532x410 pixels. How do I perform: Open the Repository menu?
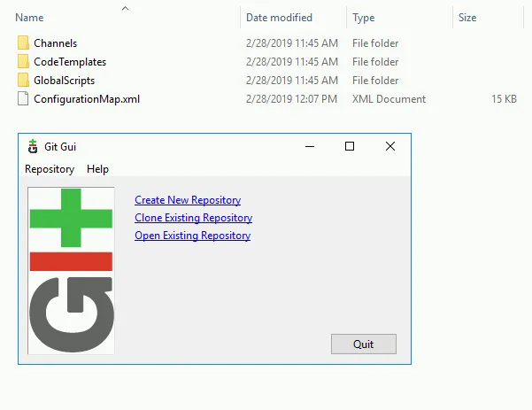50,169
